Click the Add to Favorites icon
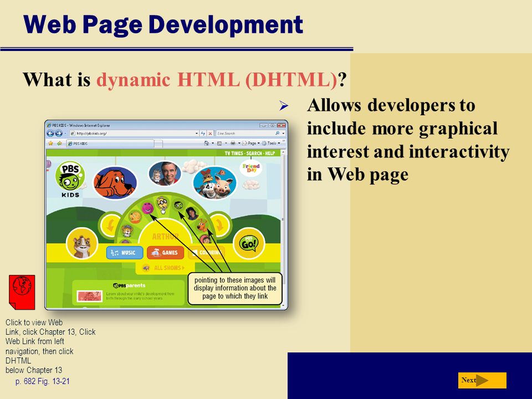This screenshot has width=532, height=399. click(59, 143)
